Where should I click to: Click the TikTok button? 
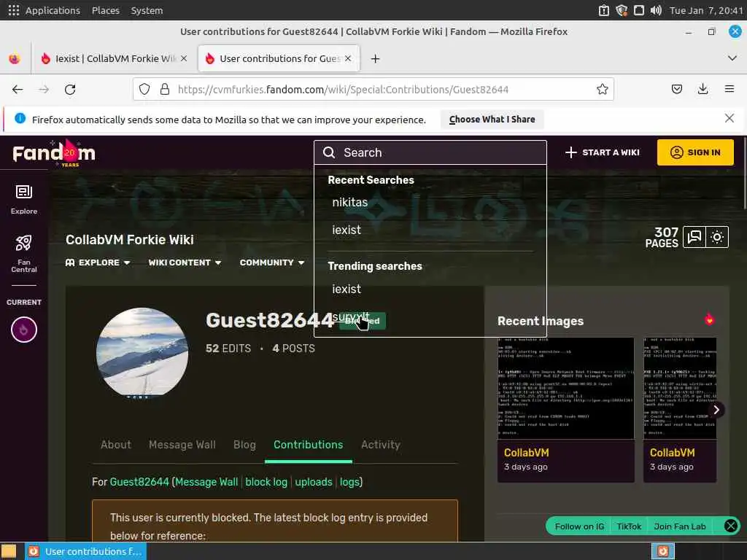click(629, 526)
